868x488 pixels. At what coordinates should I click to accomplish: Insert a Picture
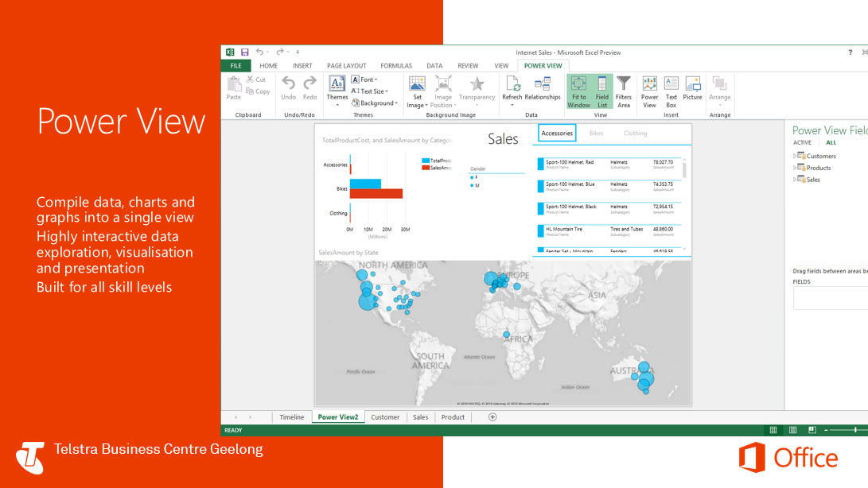click(x=692, y=88)
